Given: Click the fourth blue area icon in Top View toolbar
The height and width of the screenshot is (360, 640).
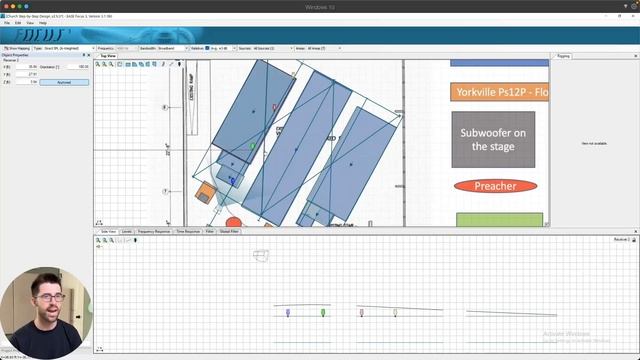Looking at the screenshot, I should 148,64.
